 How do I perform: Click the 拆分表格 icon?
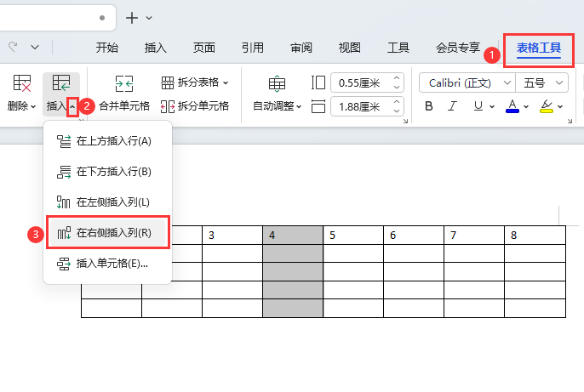(167, 82)
